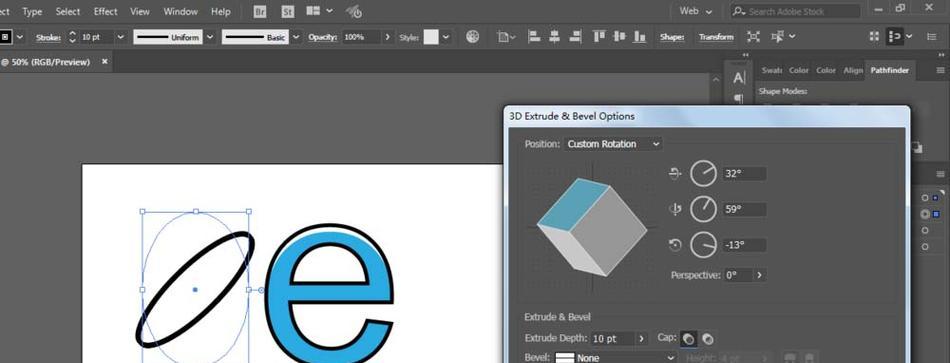Open the Bevel None dropdown
This screenshot has width=950, height=363.
(615, 358)
